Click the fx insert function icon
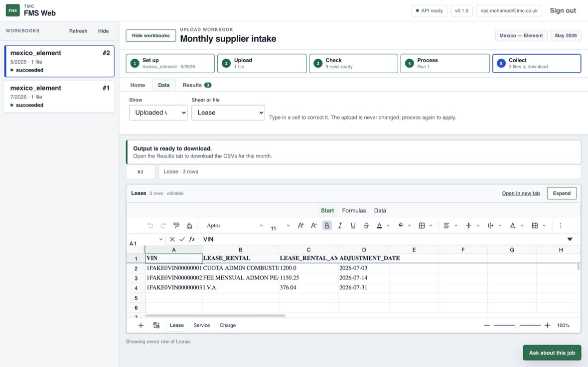588x367 pixels. point(192,239)
